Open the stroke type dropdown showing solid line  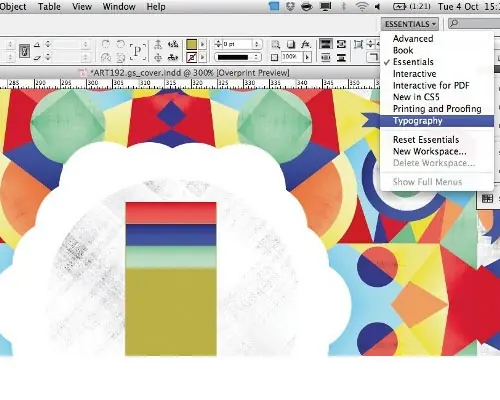pyautogui.click(x=237, y=57)
